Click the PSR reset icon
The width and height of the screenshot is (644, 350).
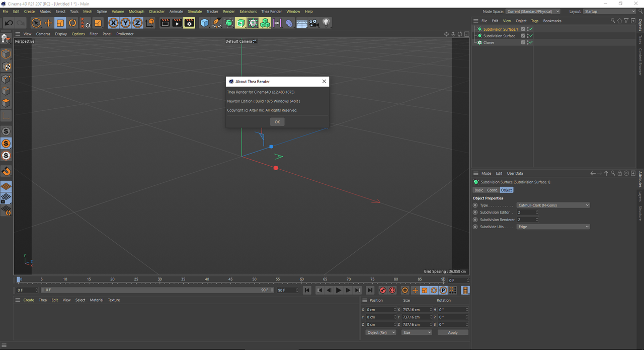click(x=86, y=23)
